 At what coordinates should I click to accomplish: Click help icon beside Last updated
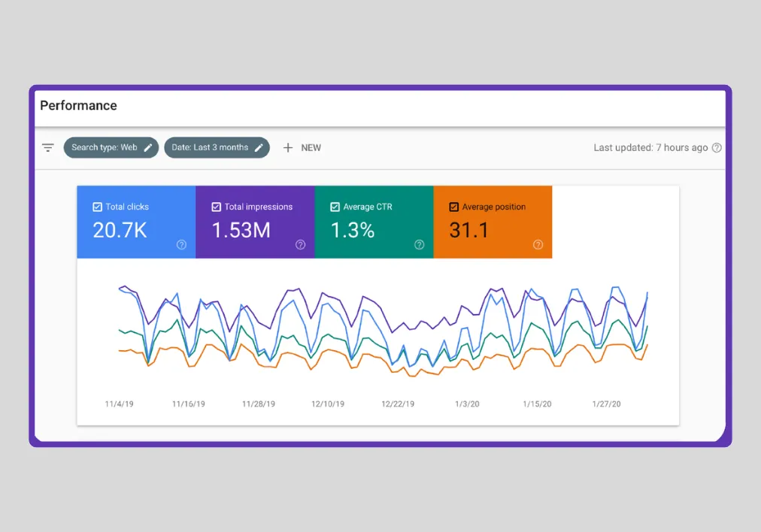717,148
